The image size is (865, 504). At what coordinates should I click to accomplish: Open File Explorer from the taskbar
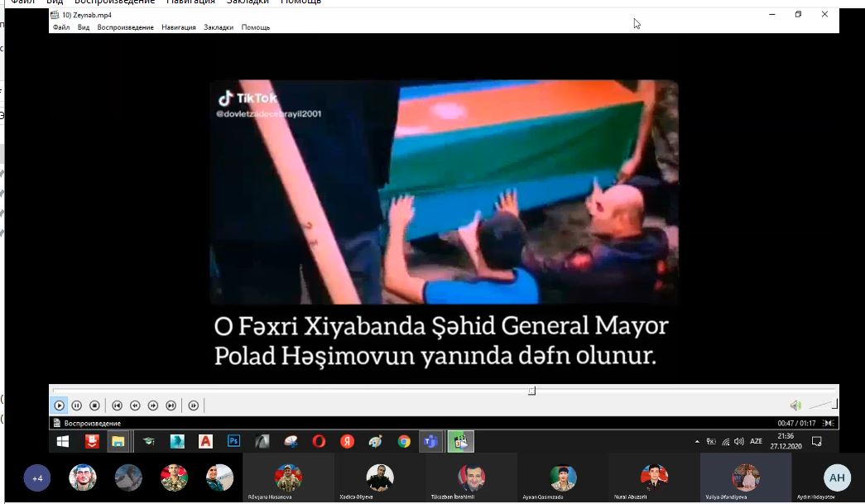[x=118, y=442]
